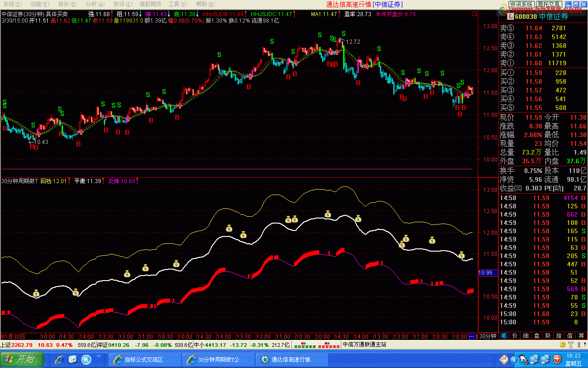Click the 现价 value 11.59

tap(534, 118)
